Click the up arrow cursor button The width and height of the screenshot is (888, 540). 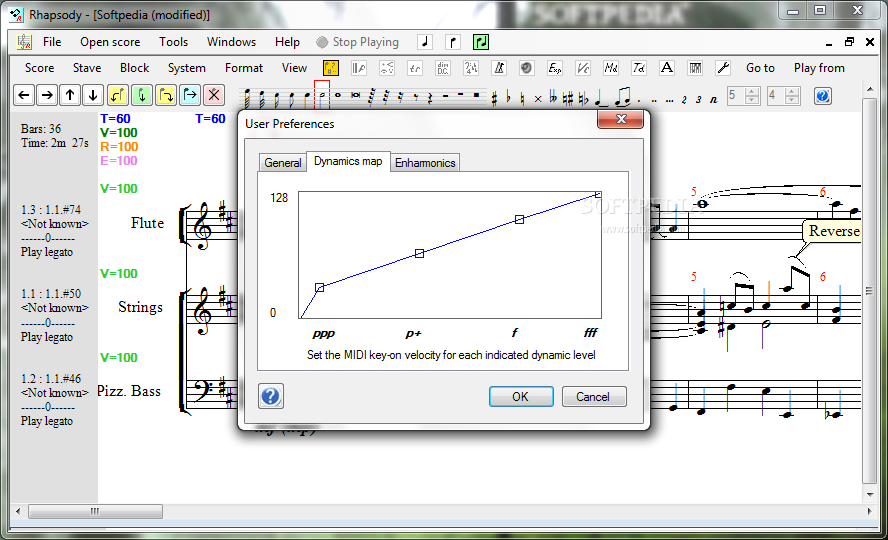coord(70,95)
